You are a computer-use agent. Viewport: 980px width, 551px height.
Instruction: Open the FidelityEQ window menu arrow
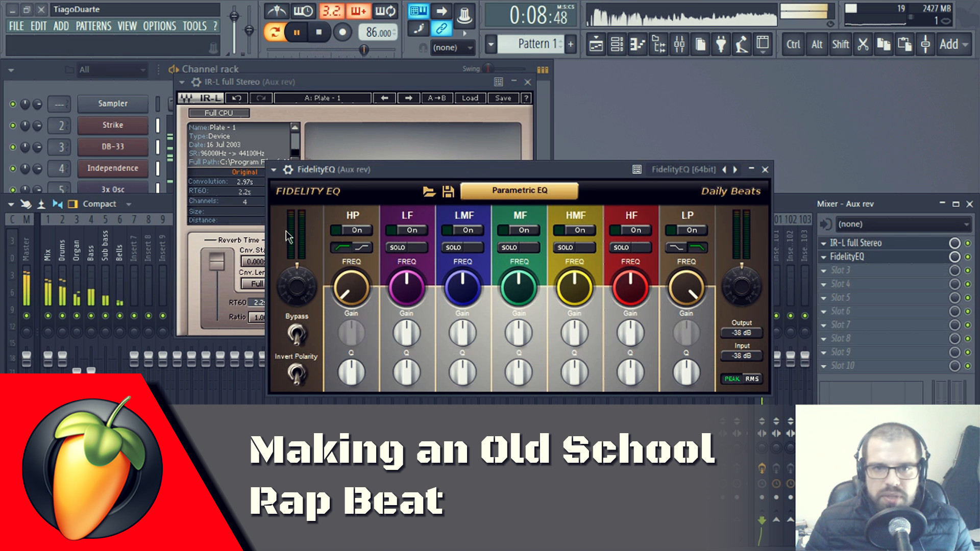[274, 169]
